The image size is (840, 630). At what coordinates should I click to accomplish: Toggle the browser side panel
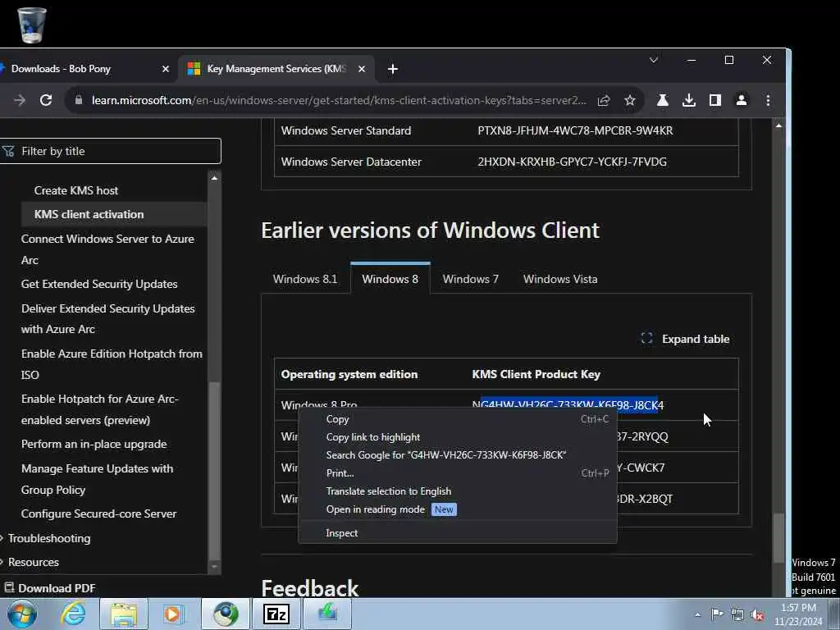pyautogui.click(x=715, y=100)
